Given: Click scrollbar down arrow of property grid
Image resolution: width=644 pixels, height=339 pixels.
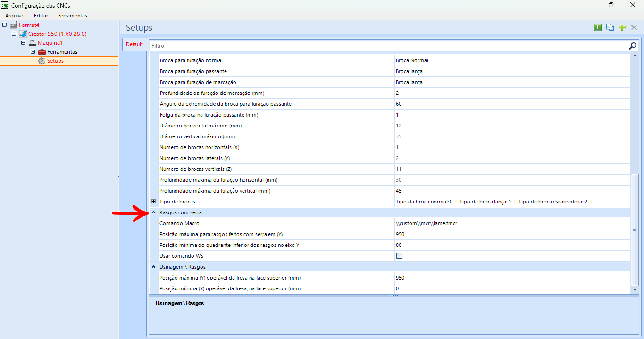Looking at the screenshot, I should tap(635, 289).
